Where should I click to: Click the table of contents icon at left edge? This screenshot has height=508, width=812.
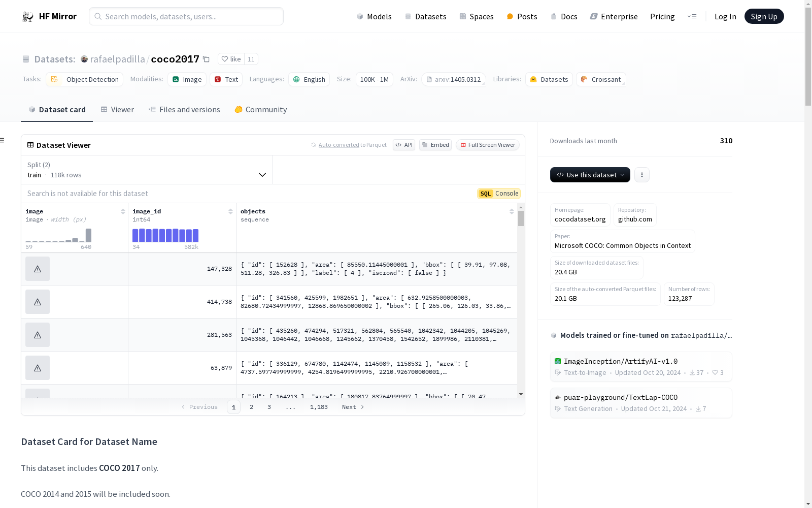(3, 140)
